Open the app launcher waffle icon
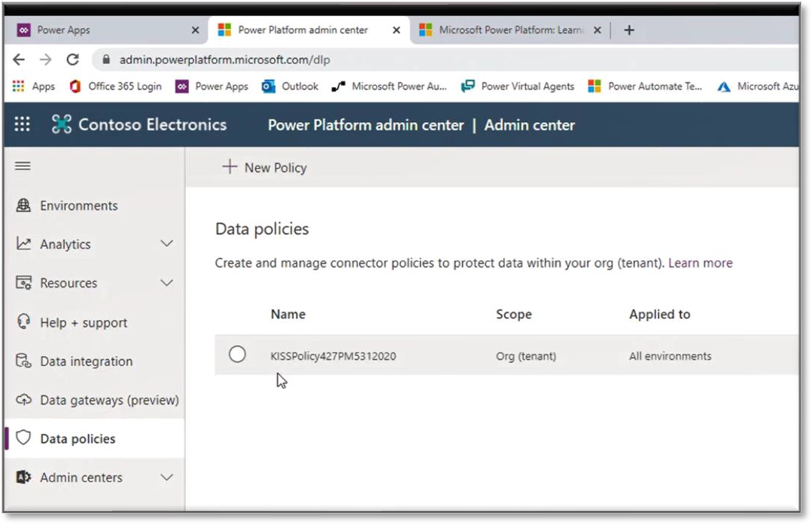 [x=22, y=124]
